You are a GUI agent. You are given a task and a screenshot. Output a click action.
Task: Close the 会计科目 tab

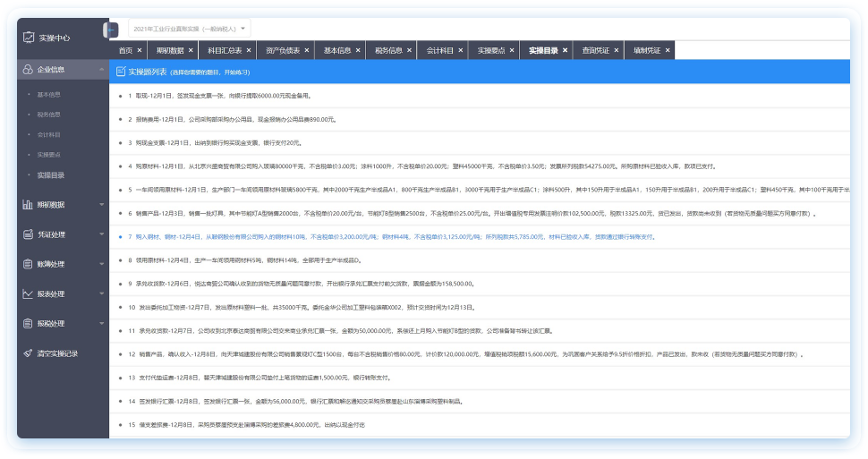coord(461,50)
